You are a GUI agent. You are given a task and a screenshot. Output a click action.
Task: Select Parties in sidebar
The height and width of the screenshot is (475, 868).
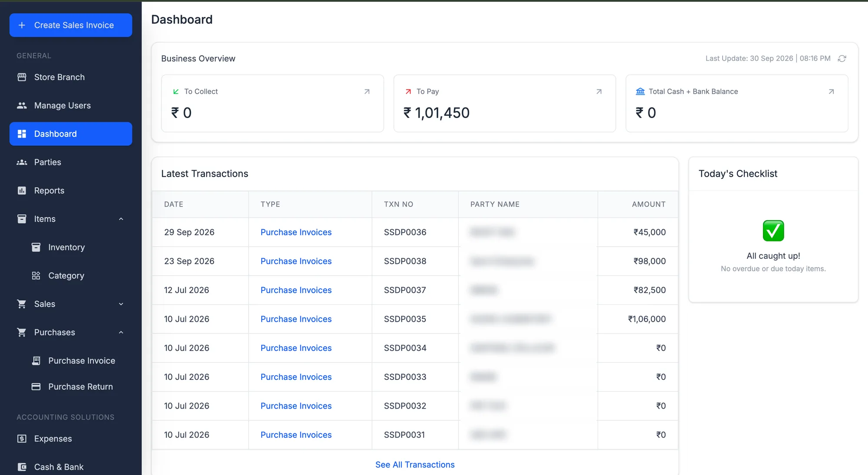pyautogui.click(x=71, y=162)
